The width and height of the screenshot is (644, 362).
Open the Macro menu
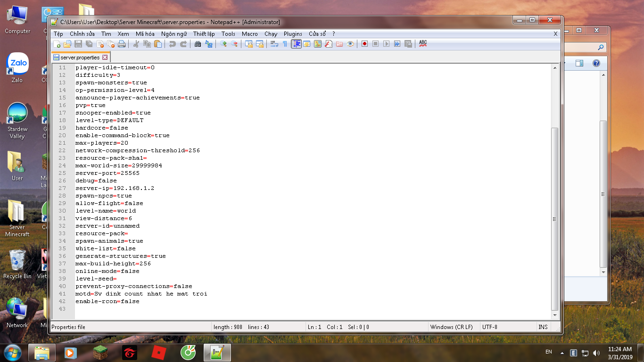tap(249, 34)
